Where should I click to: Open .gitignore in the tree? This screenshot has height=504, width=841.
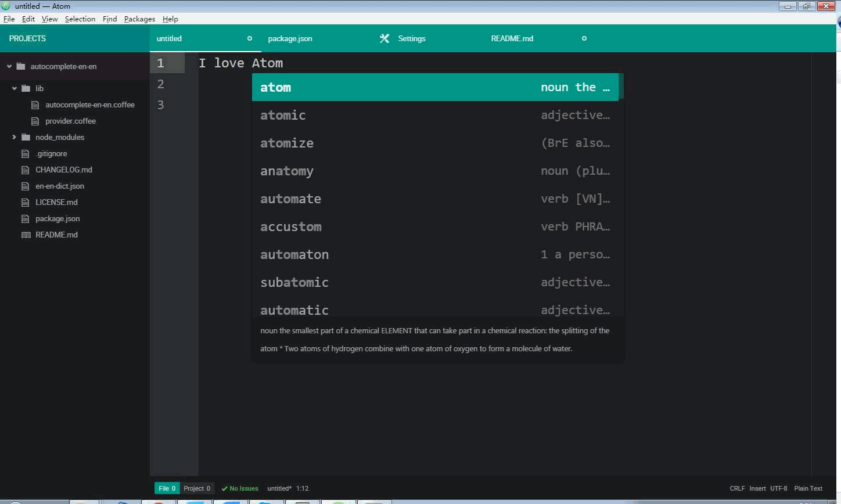(51, 154)
